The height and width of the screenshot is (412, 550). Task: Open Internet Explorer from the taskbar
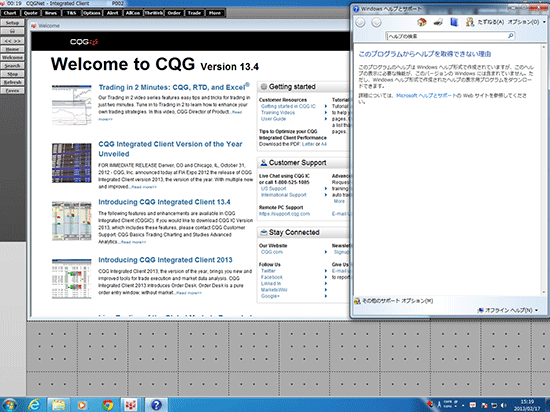pyautogui.click(x=34, y=405)
